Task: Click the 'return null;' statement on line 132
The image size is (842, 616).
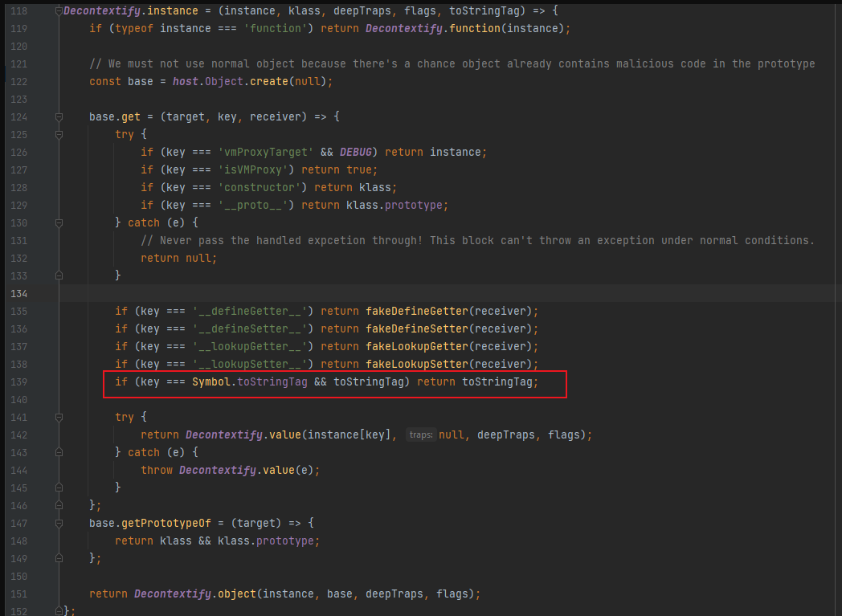Action: (x=179, y=258)
